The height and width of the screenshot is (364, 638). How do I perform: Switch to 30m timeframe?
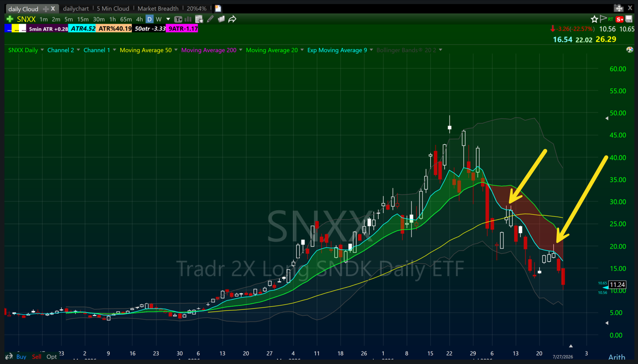pos(99,19)
